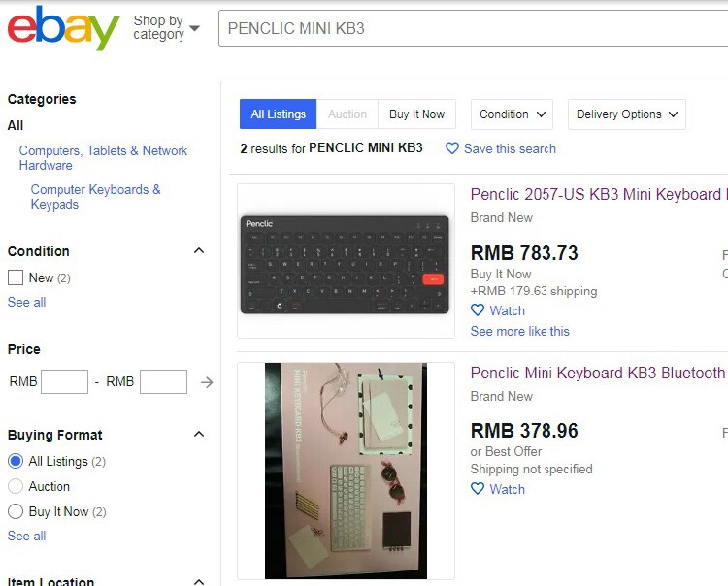Open the Condition filter dropdown
Screen dimensions: 728x586
click(x=514, y=114)
